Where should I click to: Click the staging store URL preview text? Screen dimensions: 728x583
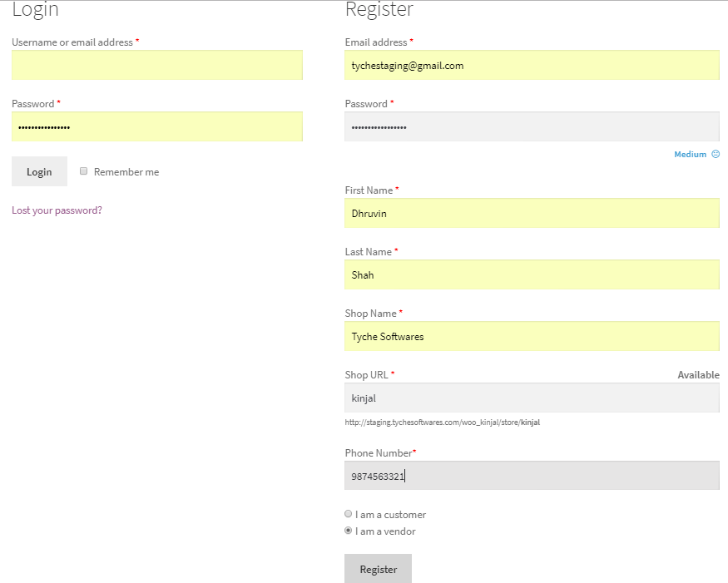pyautogui.click(x=442, y=422)
